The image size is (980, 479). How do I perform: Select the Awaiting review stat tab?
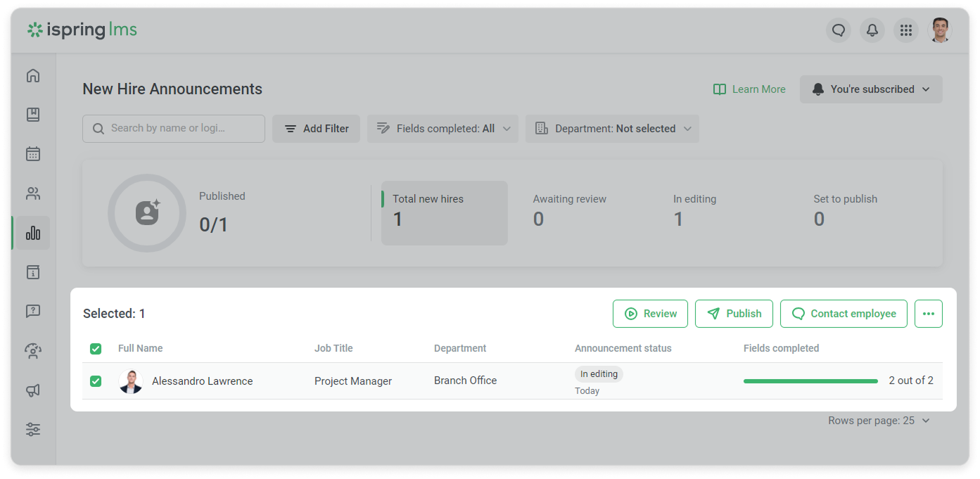pos(569,210)
